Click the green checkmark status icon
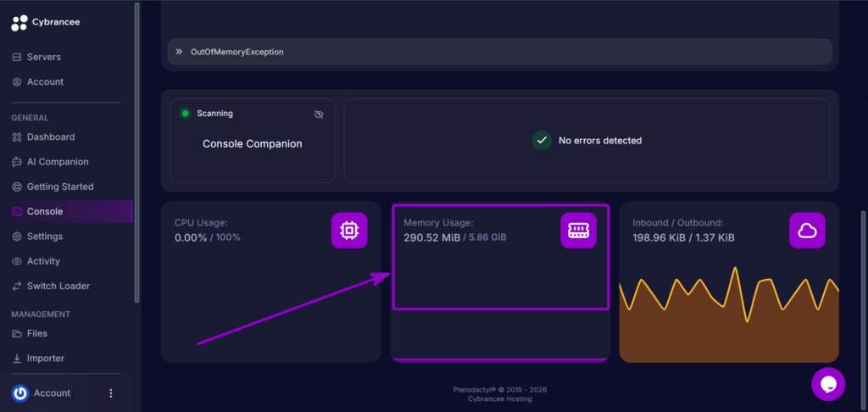Viewport: 868px width, 412px height. click(542, 141)
